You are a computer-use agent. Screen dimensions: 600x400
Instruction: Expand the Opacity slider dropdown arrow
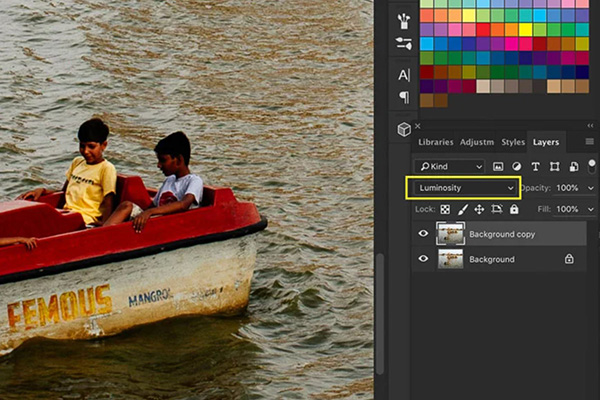pos(591,188)
